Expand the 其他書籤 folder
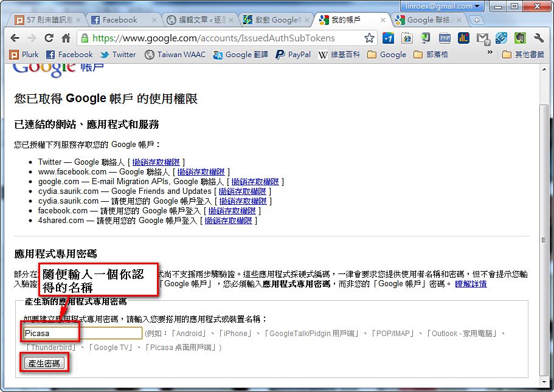Screen dimensions: 554x392 tap(523, 55)
